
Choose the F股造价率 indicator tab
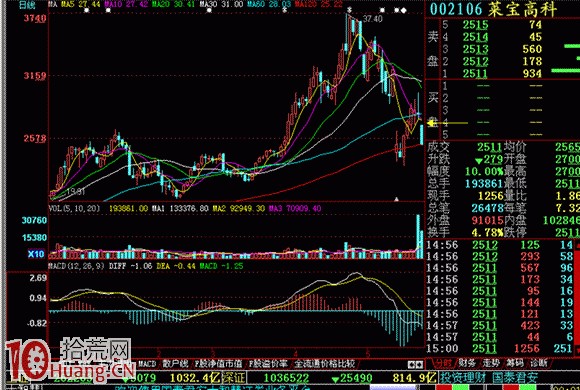point(268,364)
